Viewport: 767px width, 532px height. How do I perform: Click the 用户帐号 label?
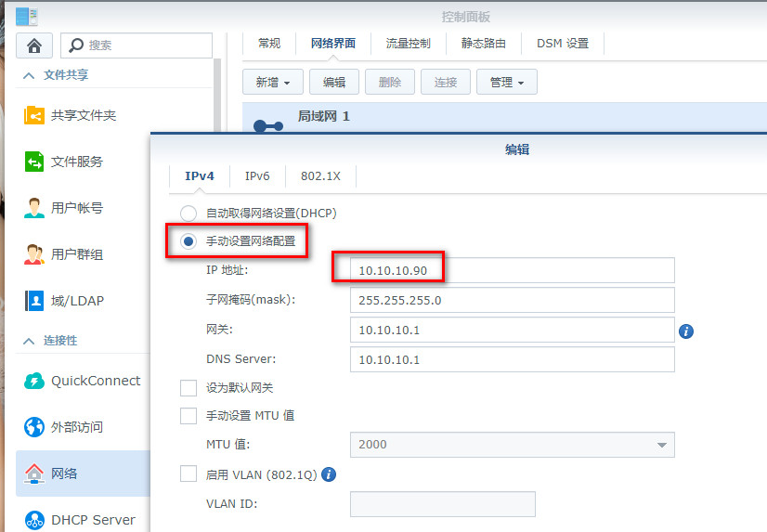coord(77,208)
